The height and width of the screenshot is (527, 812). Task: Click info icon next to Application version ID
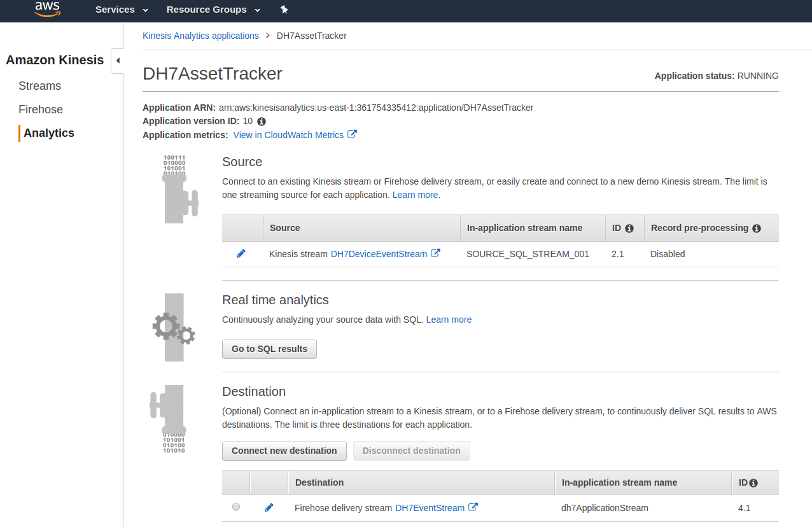point(262,121)
